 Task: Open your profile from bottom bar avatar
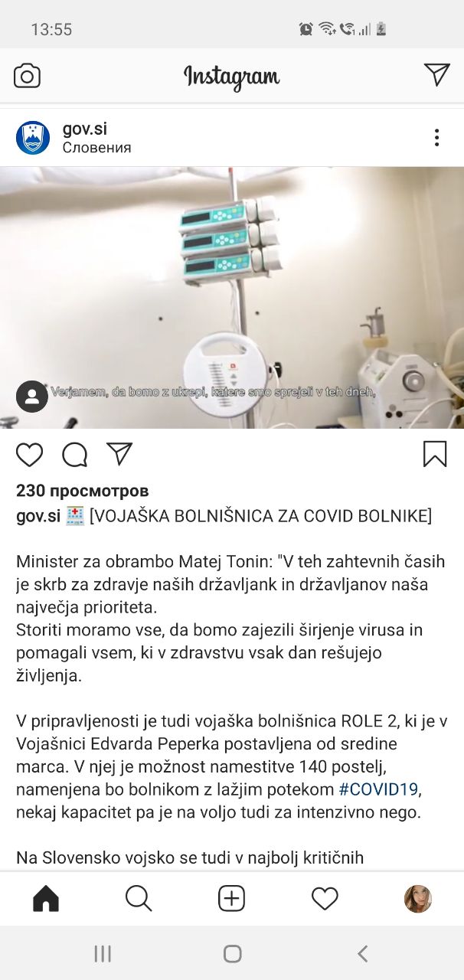(x=418, y=898)
